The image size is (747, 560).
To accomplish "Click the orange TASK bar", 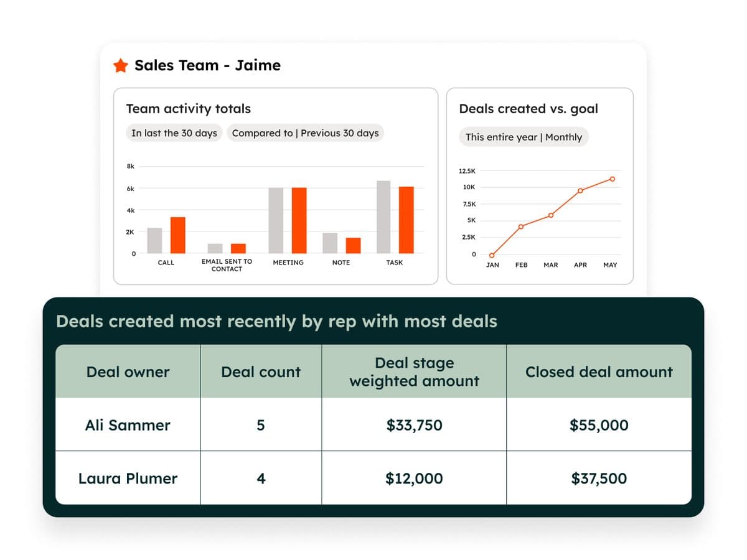I will click(x=406, y=220).
